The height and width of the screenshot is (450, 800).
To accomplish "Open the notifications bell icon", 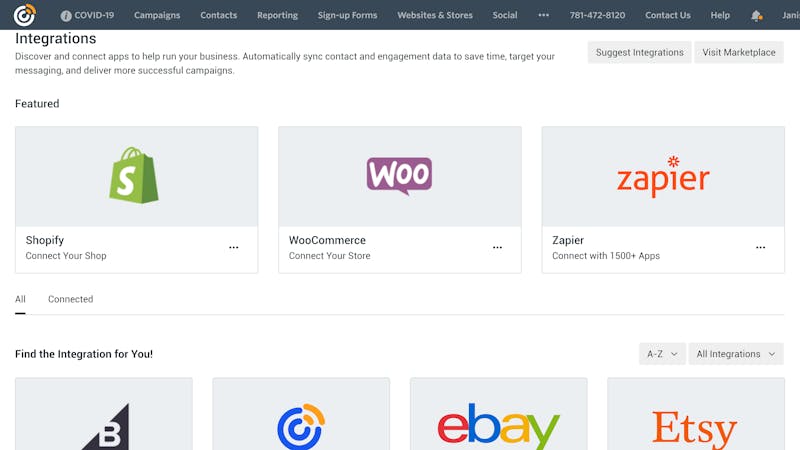I will pyautogui.click(x=757, y=16).
